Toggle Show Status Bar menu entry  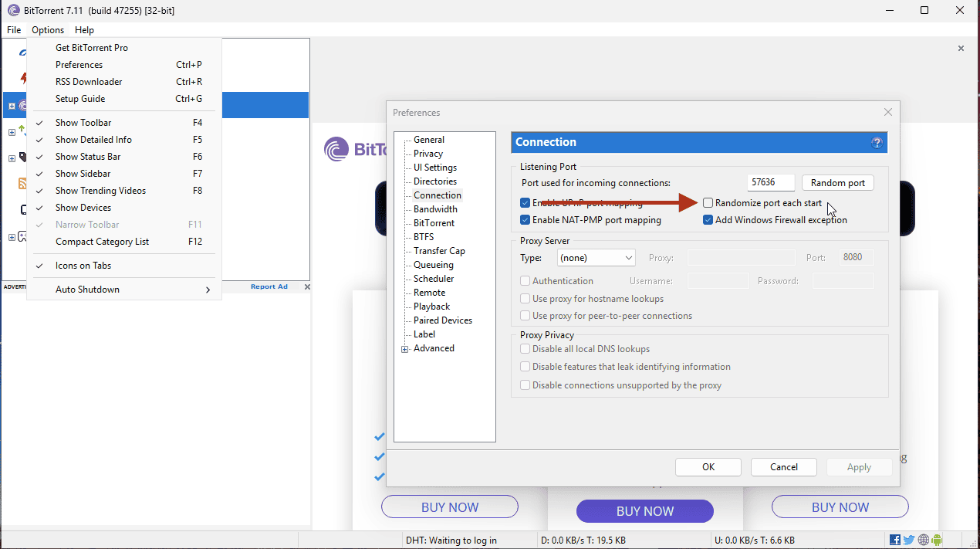(124, 157)
